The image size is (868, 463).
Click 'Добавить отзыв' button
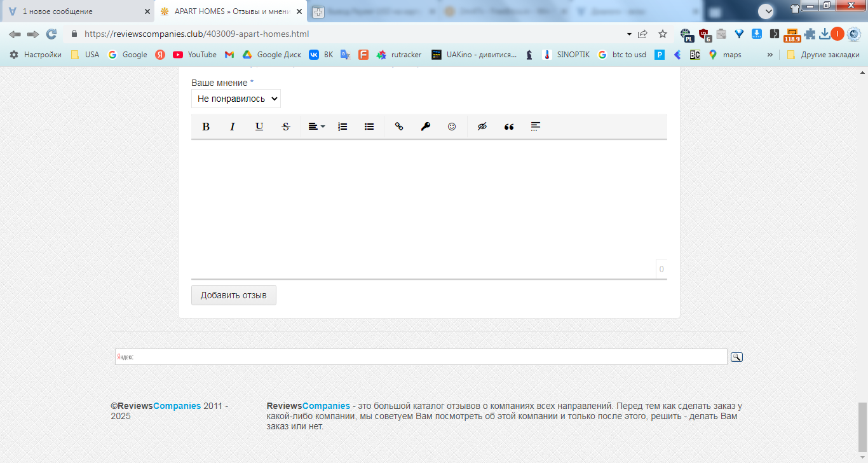[x=234, y=295]
